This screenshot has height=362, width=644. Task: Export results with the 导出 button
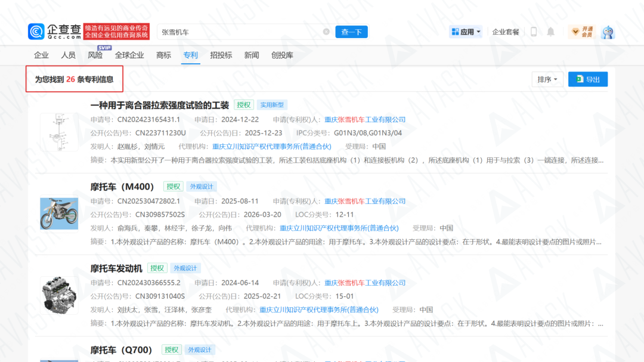[x=588, y=79]
